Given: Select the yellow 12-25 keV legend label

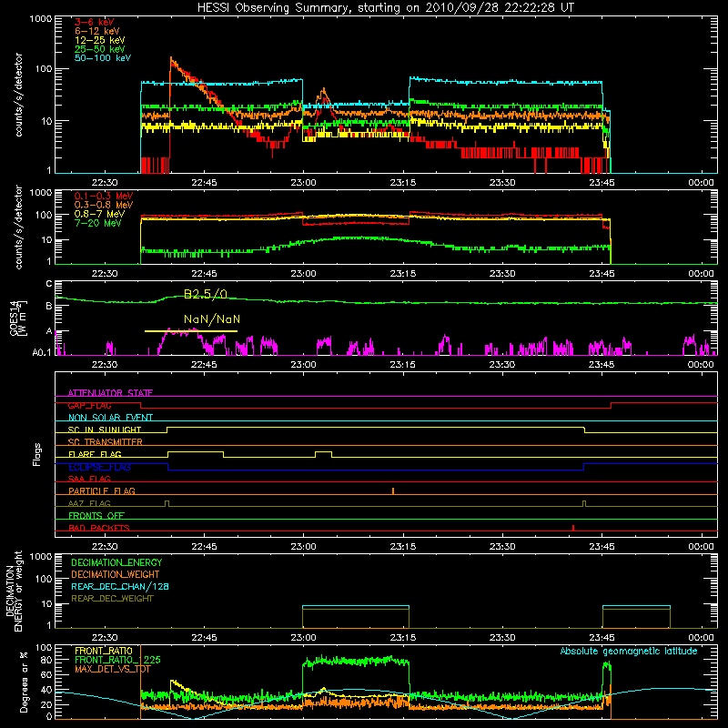Looking at the screenshot, I should tap(99, 40).
